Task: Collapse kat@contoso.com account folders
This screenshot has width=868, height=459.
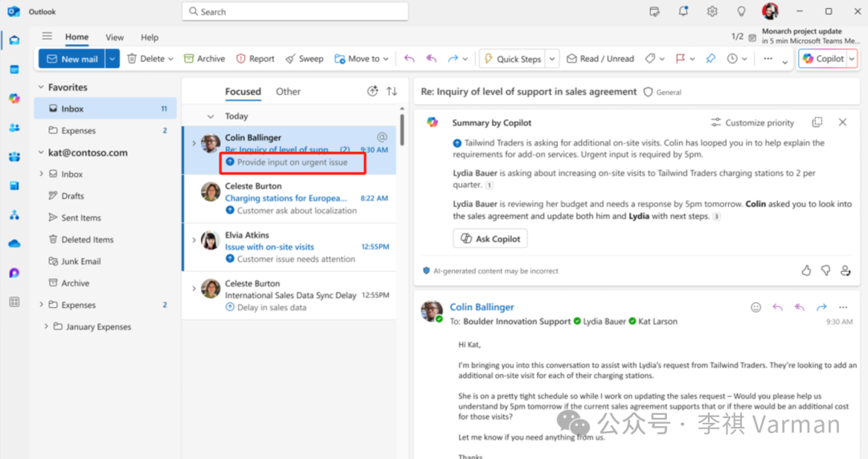Action: point(40,152)
